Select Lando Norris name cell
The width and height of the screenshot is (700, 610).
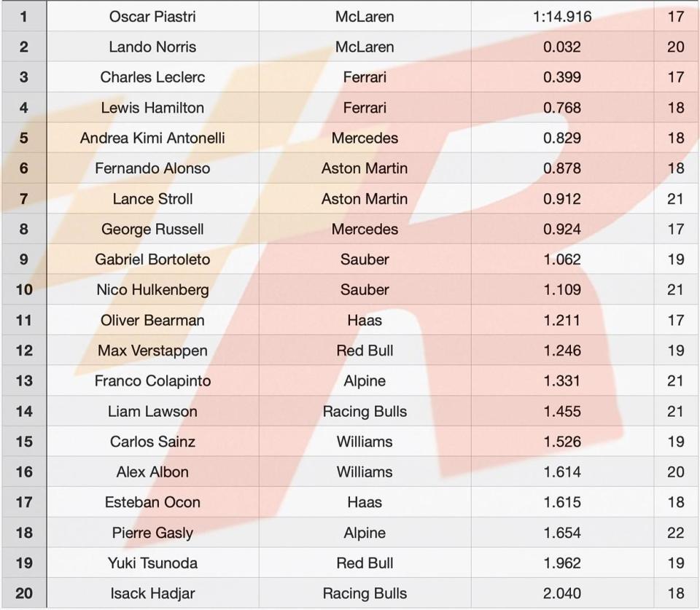pos(152,47)
